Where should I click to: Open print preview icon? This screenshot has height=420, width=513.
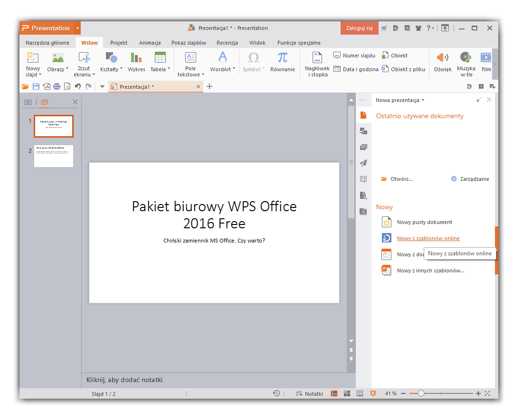click(x=67, y=87)
